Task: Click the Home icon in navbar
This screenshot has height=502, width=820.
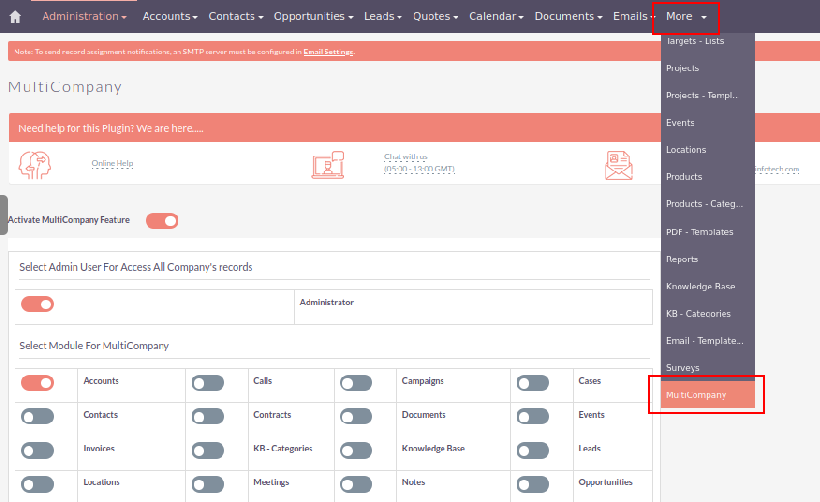Action: tap(15, 17)
